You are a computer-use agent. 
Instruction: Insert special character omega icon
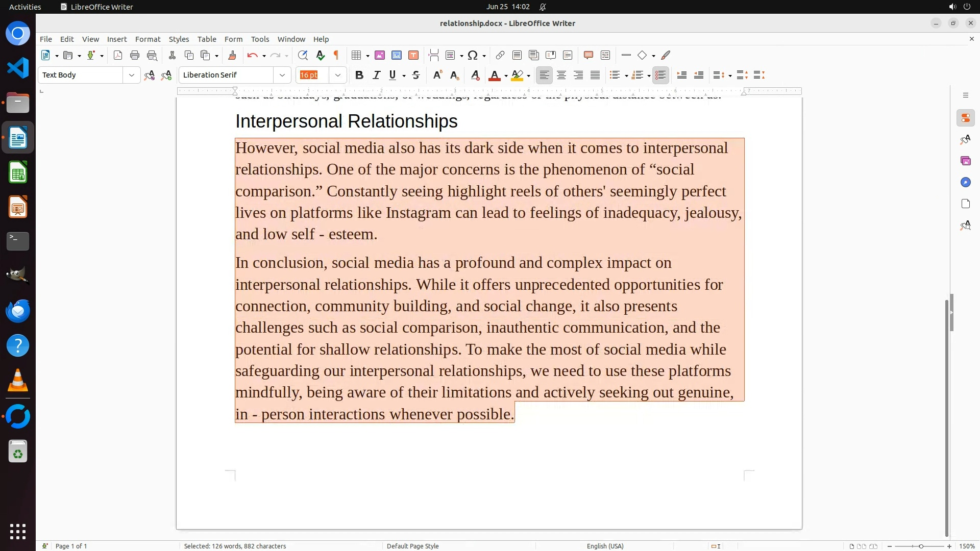point(473,55)
